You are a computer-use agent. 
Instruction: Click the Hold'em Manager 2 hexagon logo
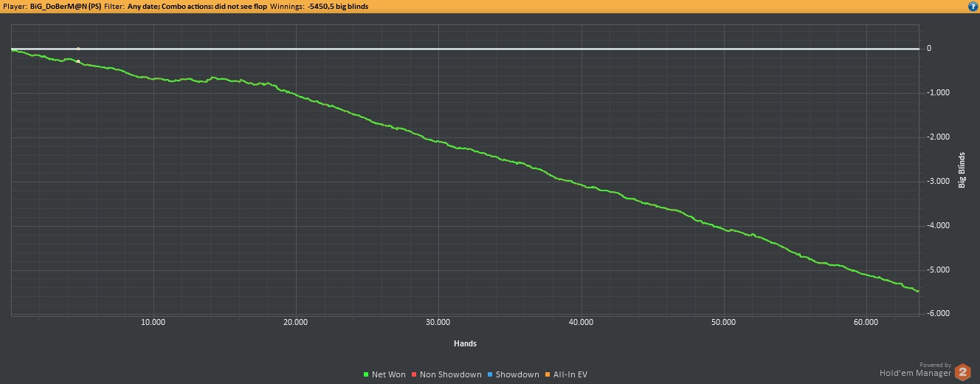(x=963, y=373)
